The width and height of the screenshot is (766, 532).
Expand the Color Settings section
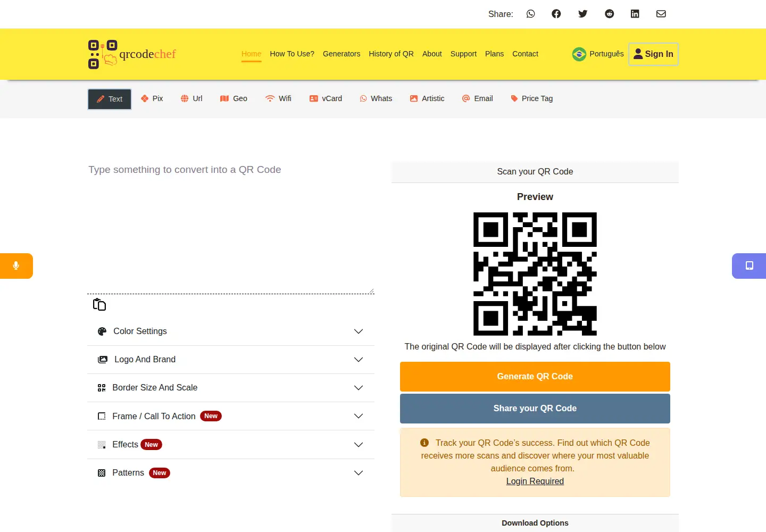coord(231,331)
